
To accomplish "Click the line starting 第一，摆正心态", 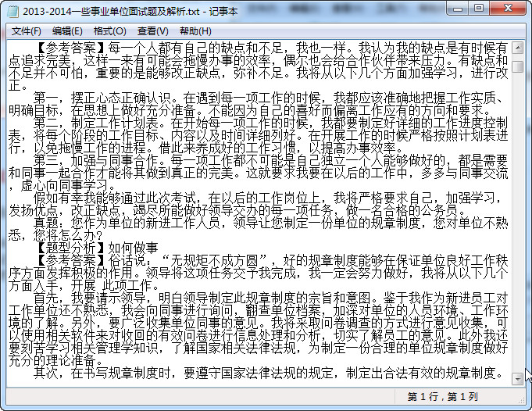I will click(x=270, y=98).
